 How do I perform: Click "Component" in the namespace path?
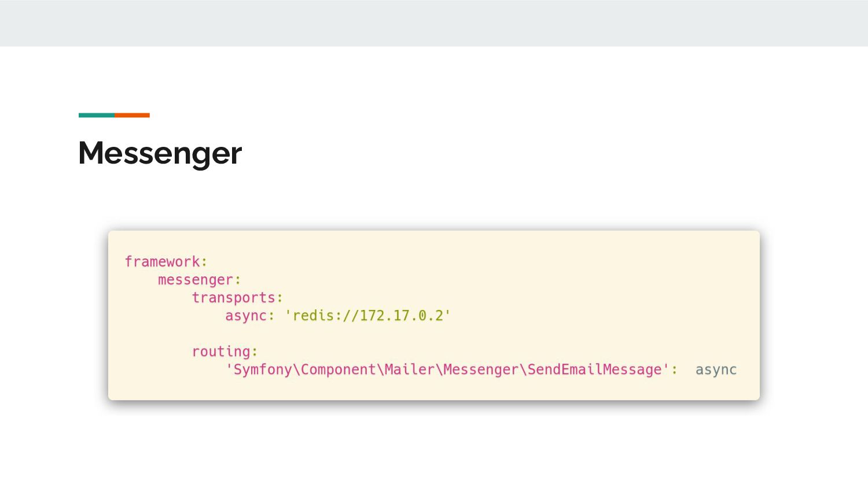click(x=339, y=369)
